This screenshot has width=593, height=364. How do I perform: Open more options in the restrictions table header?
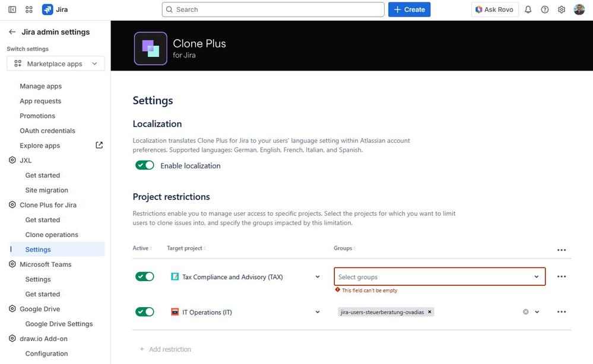click(561, 250)
